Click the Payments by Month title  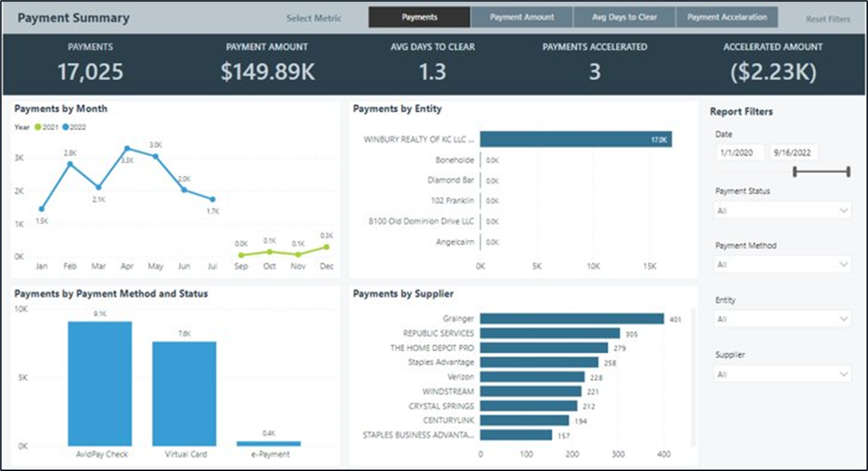(61, 109)
